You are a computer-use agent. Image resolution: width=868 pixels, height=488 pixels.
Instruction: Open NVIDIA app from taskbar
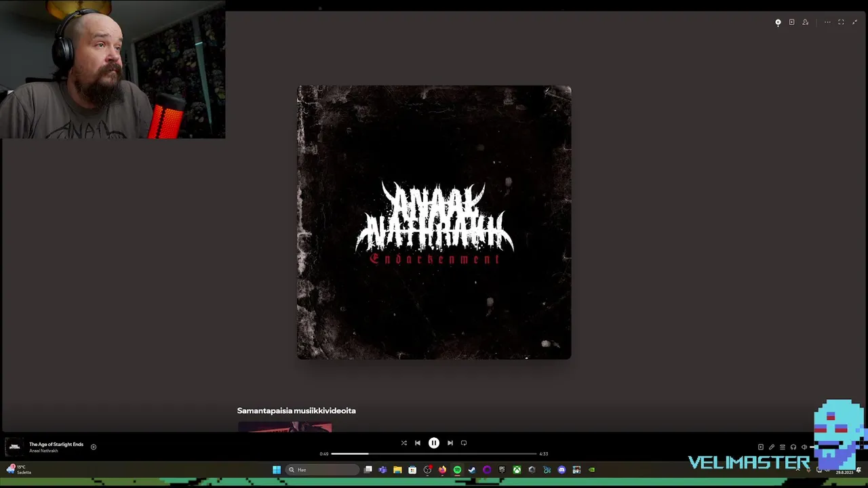pos(591,470)
